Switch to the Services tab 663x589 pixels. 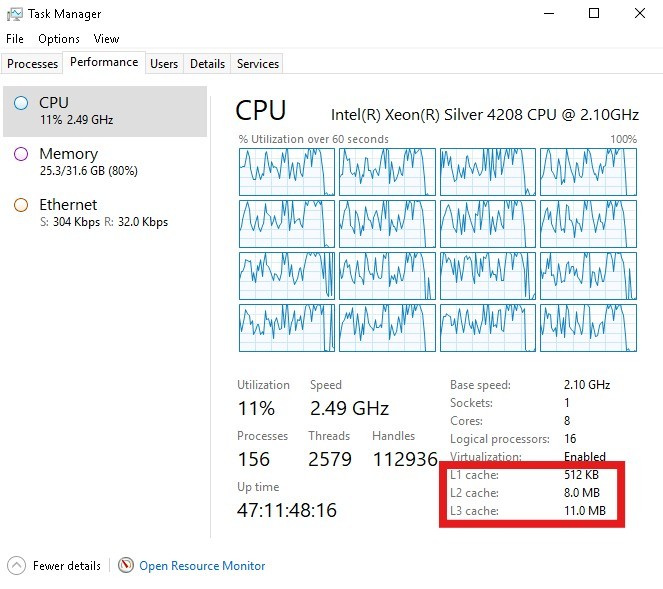coord(257,64)
